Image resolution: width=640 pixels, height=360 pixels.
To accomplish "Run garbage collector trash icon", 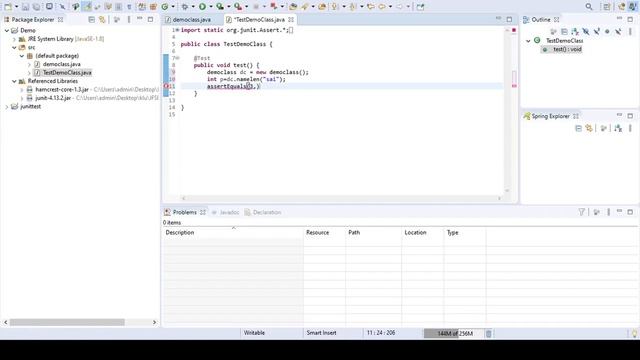I will (488, 333).
